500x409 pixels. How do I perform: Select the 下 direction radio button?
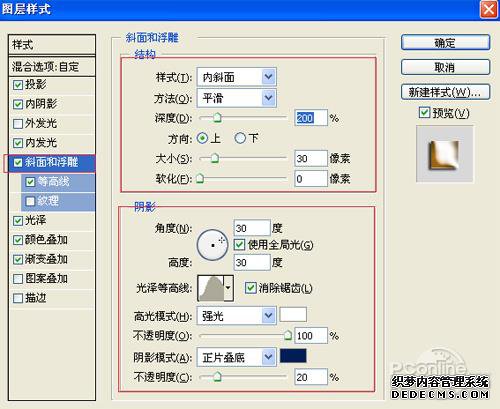point(240,138)
